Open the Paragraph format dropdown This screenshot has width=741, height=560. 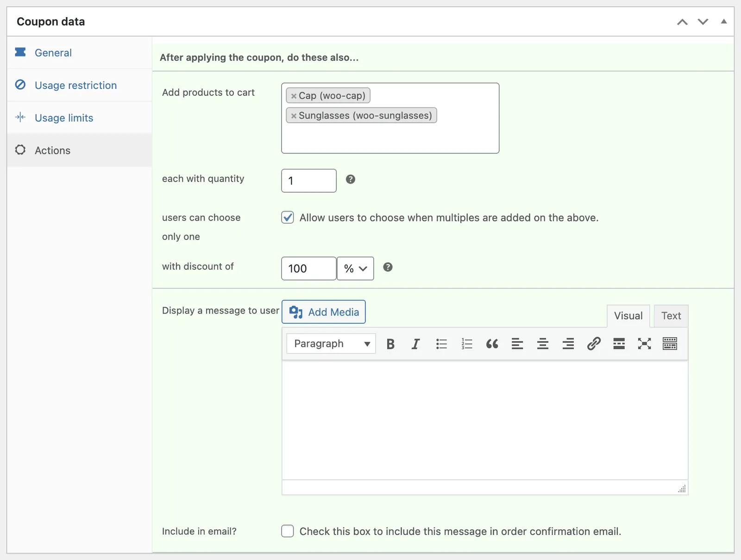pos(331,344)
